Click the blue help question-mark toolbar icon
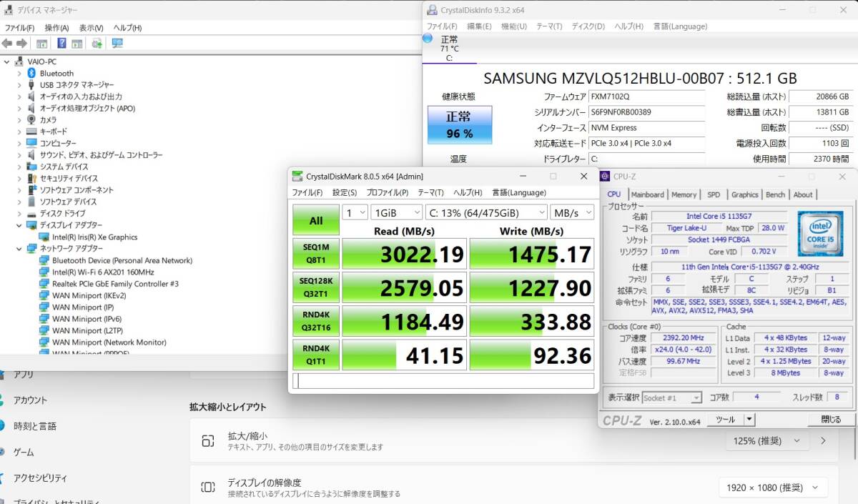Viewport: 858px width, 504px height. point(61,44)
